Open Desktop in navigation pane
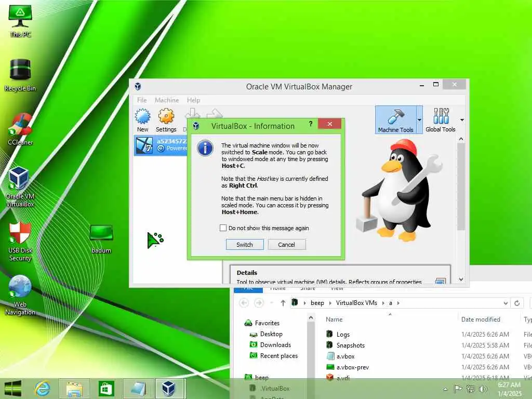532x399 pixels. [266, 334]
